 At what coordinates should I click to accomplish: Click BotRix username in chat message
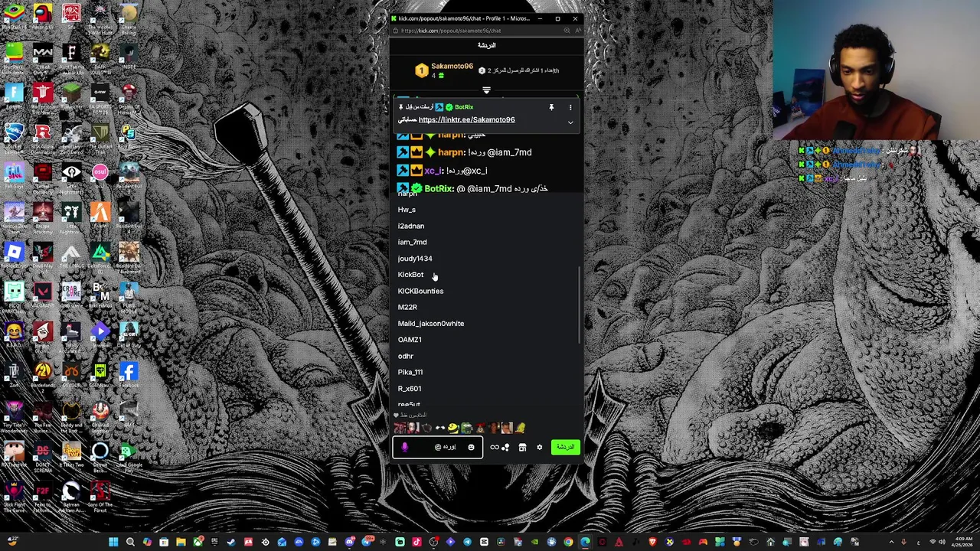(x=439, y=188)
